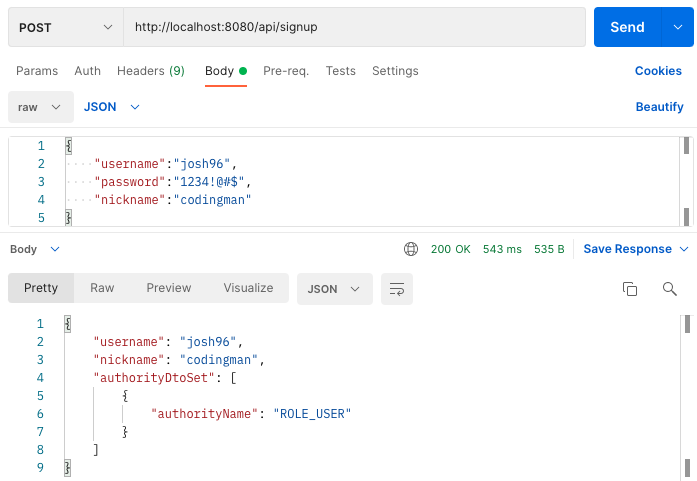The height and width of the screenshot is (481, 697).
Task: Open the response Body section dropdown
Action: 35,249
